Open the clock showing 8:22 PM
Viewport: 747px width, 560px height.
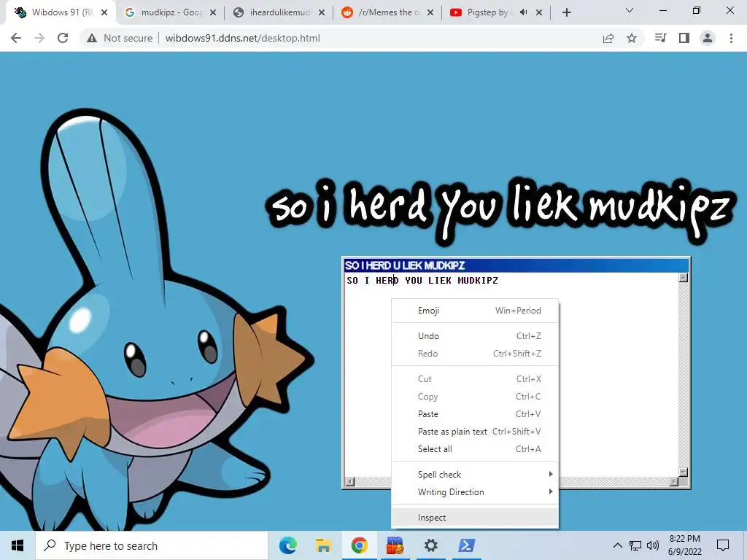tap(684, 545)
